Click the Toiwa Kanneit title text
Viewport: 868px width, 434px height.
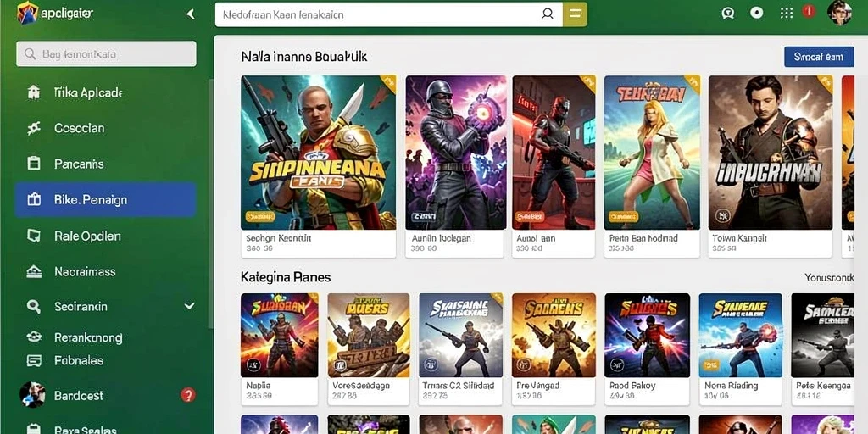[739, 238]
